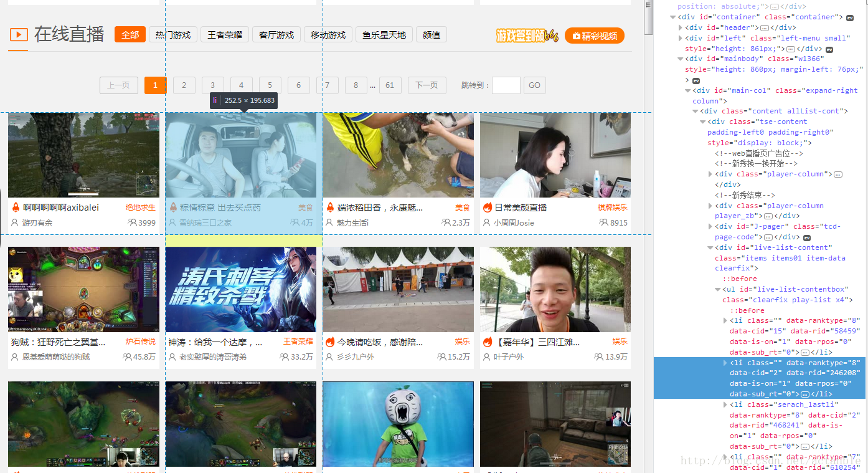Viewport: 868px width, 473px height.
Task: Expand the highlighted li with data-rid 246208
Action: (x=725, y=363)
